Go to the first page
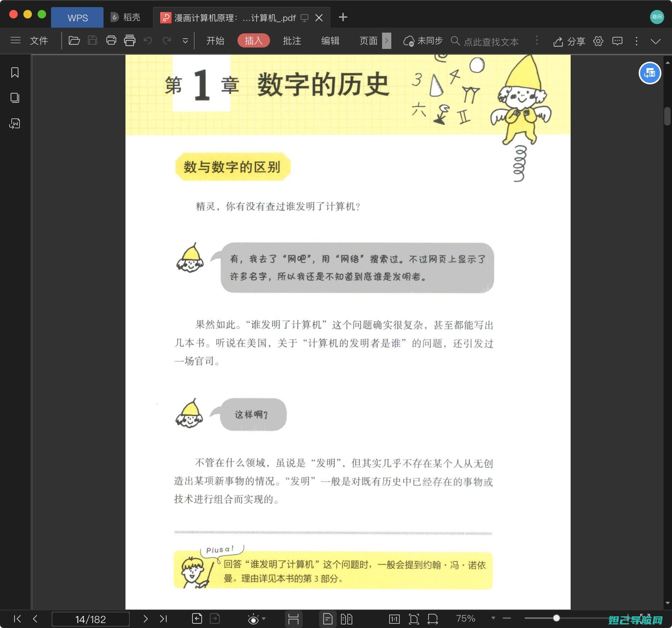The height and width of the screenshot is (628, 672). click(x=17, y=619)
